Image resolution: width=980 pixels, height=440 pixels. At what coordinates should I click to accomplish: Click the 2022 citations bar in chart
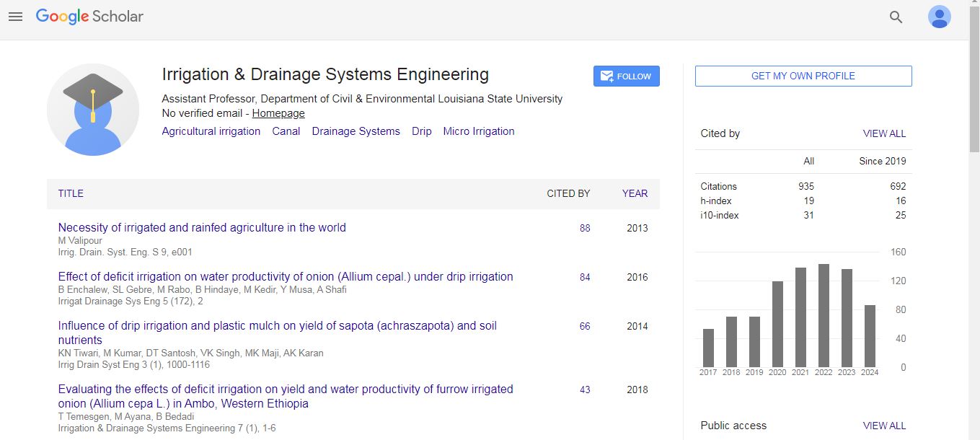[x=824, y=315]
